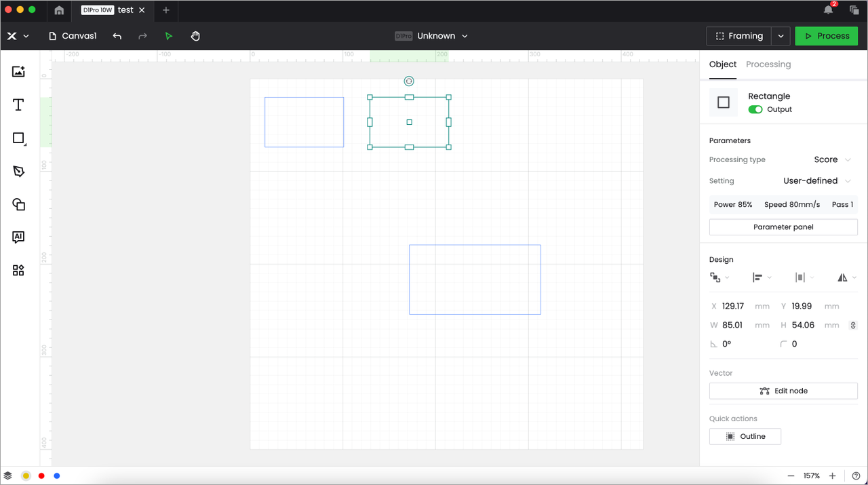Screen dimensions: 868x485
Task: Click the Framing button
Action: [739, 36]
